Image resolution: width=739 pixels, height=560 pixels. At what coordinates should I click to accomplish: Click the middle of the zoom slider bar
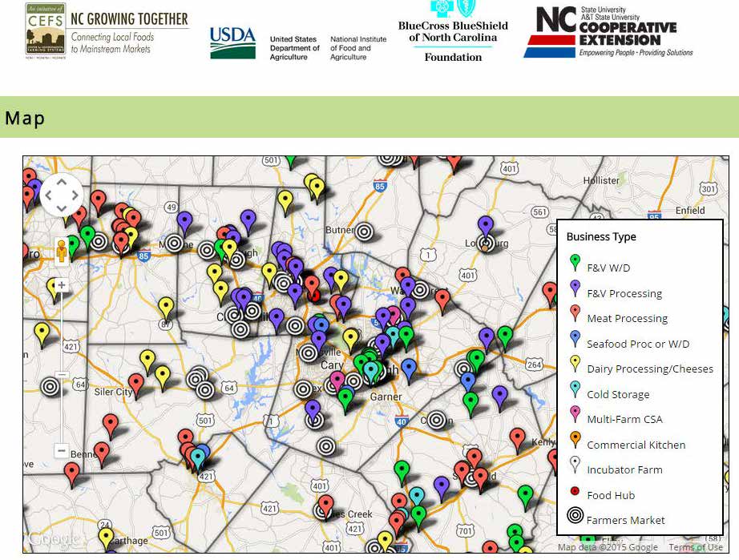pyautogui.click(x=61, y=369)
